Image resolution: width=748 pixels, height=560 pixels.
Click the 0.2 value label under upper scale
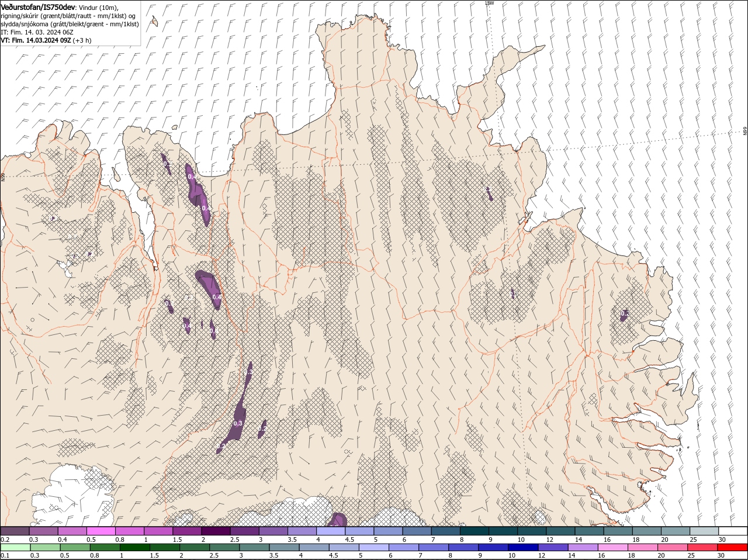[5, 539]
